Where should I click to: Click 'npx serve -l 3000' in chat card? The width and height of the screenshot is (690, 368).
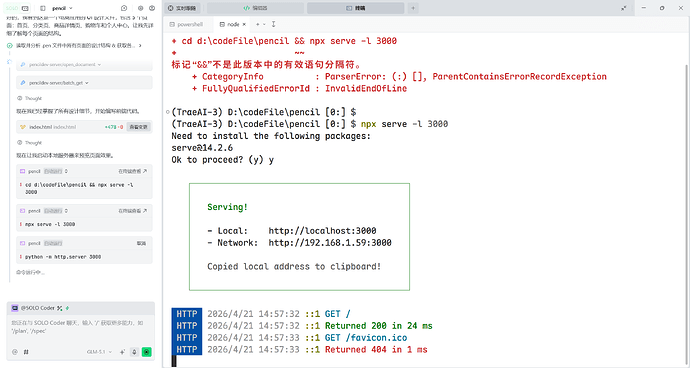pos(50,224)
